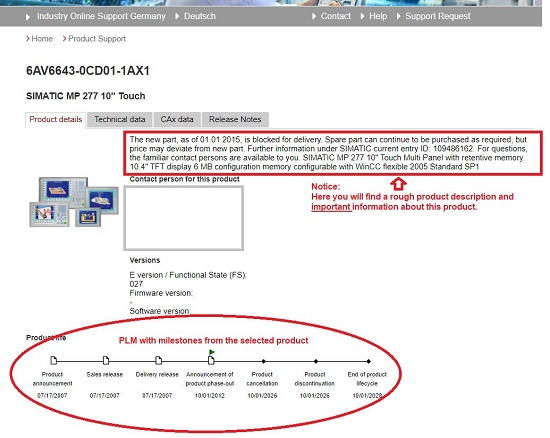Click the Versions heading
Image resolution: width=550 pixels, height=438 pixels.
click(145, 260)
